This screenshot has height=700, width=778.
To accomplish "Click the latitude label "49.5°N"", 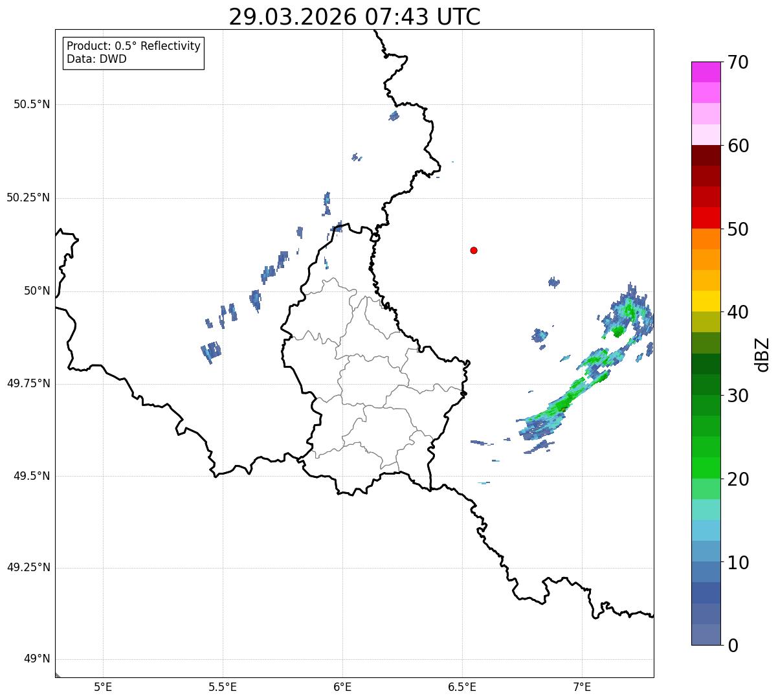I will tap(32, 476).
